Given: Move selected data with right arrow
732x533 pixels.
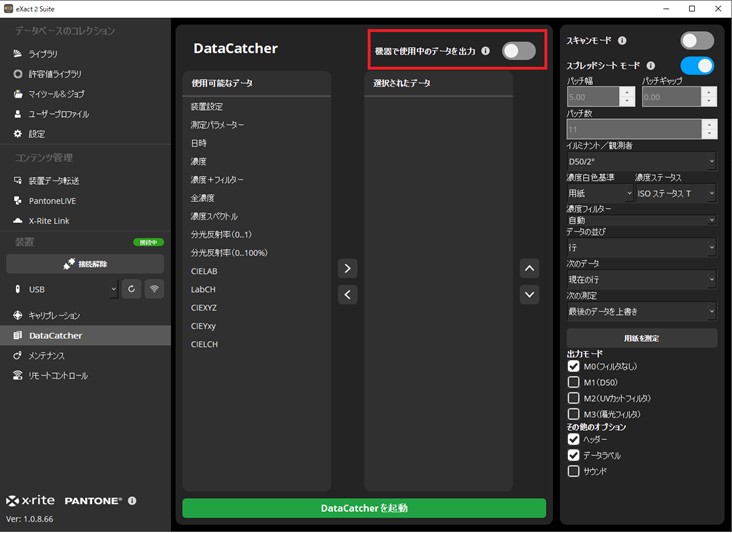Looking at the screenshot, I should (347, 268).
